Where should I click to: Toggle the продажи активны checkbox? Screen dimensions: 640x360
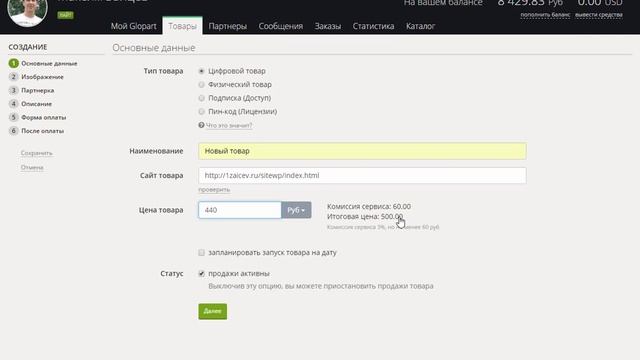click(201, 273)
